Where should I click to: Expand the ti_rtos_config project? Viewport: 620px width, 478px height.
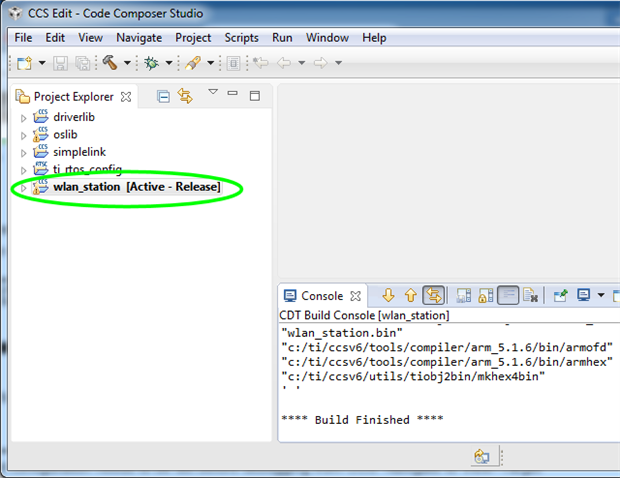tap(23, 170)
